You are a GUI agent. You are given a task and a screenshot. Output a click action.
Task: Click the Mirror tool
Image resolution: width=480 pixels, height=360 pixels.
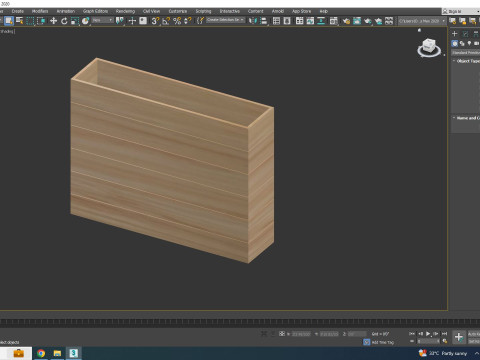tap(253, 21)
